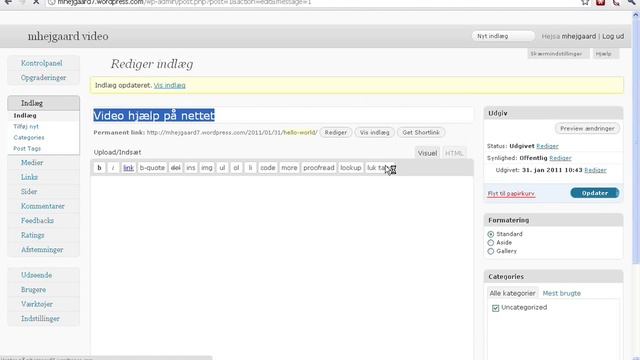Click the post title input field
Image resolution: width=640 pixels, height=360 pixels.
(x=282, y=116)
